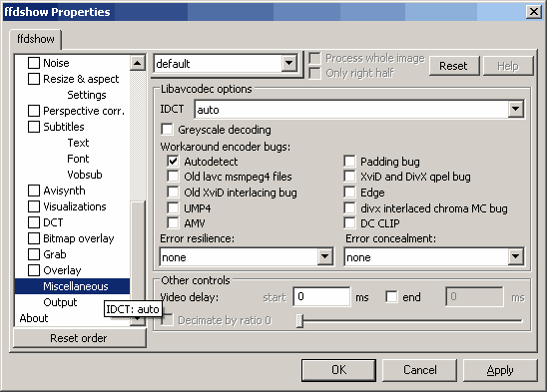Open the Output page
The image size is (547, 392).
60,302
